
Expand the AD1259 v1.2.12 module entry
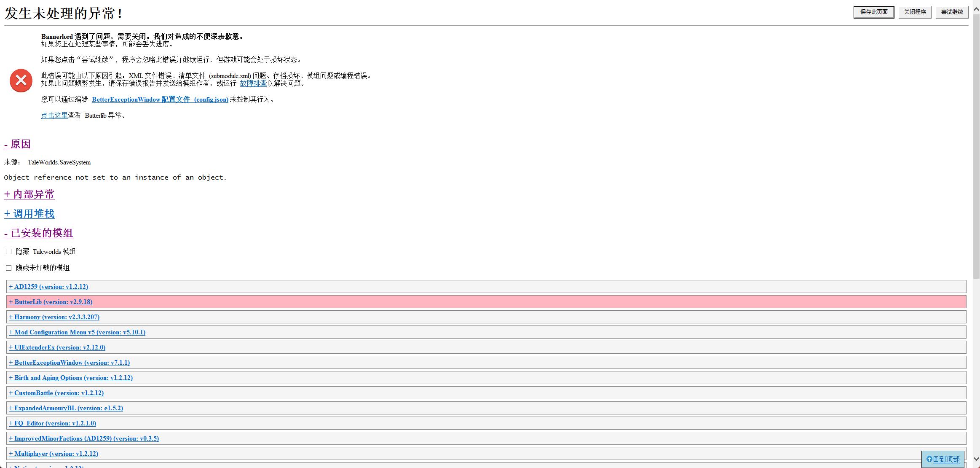click(48, 287)
